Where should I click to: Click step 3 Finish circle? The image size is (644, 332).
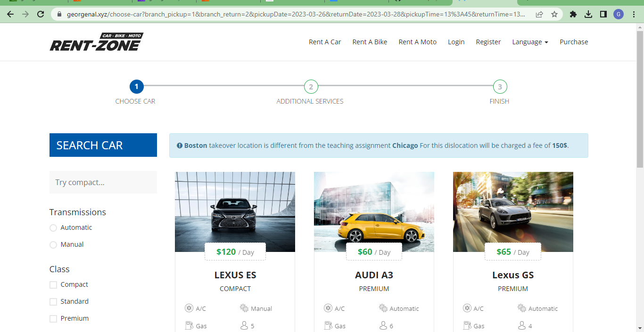(500, 87)
